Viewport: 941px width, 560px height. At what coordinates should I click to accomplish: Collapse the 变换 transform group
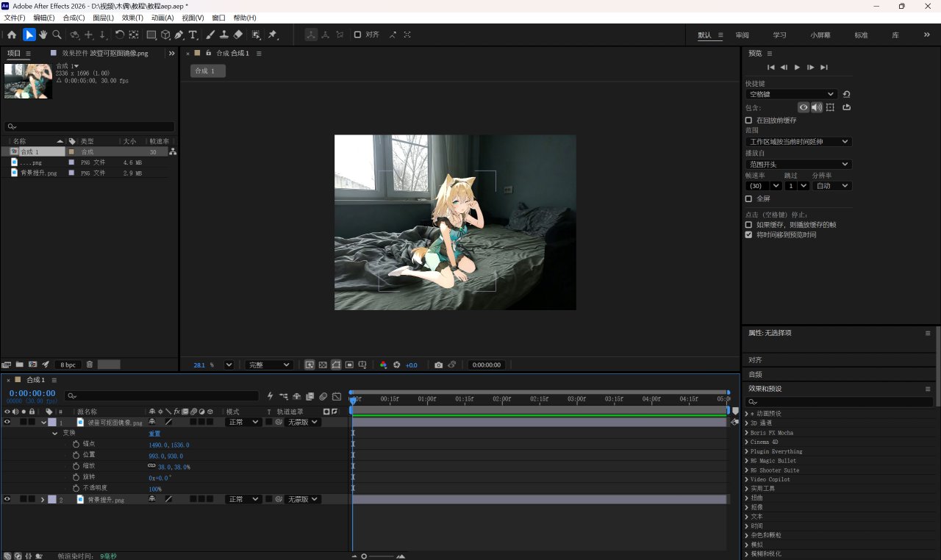point(55,434)
